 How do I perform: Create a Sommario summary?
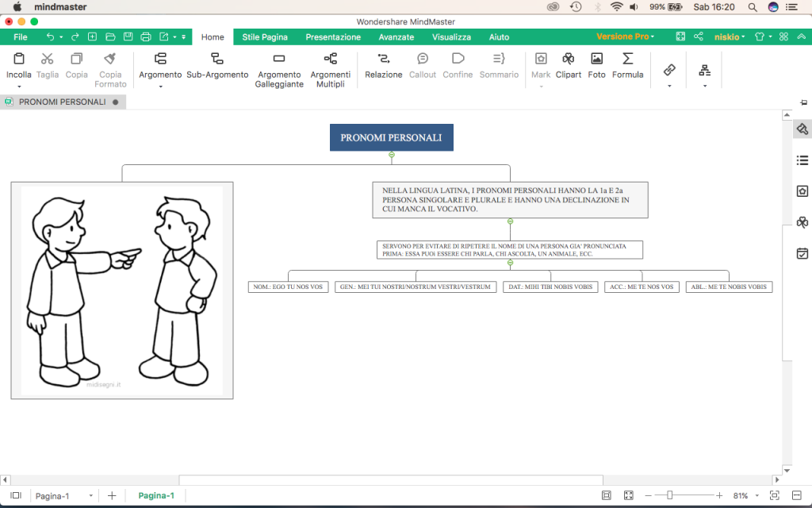500,67
